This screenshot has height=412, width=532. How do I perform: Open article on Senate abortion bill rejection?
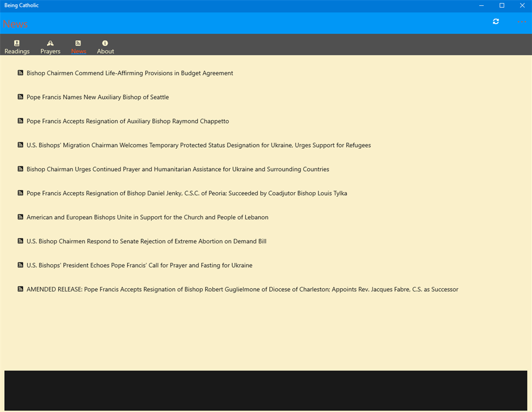coord(146,241)
